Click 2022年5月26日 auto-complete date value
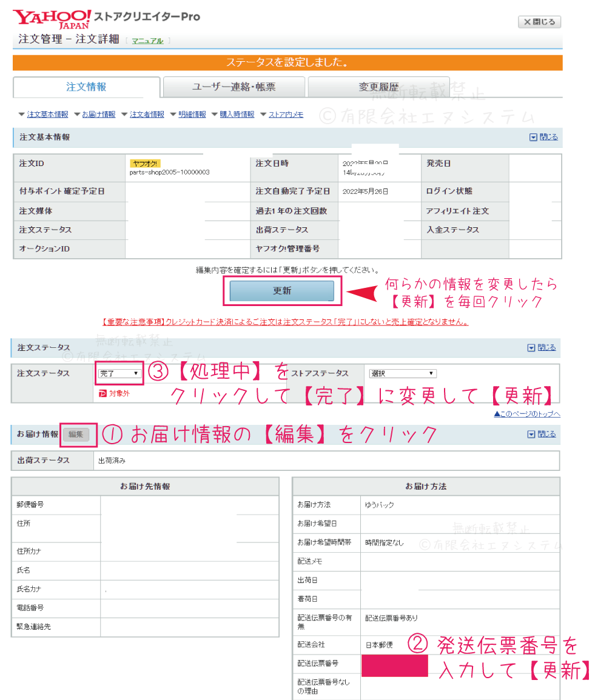Image resolution: width=595 pixels, height=700 pixels. click(365, 192)
